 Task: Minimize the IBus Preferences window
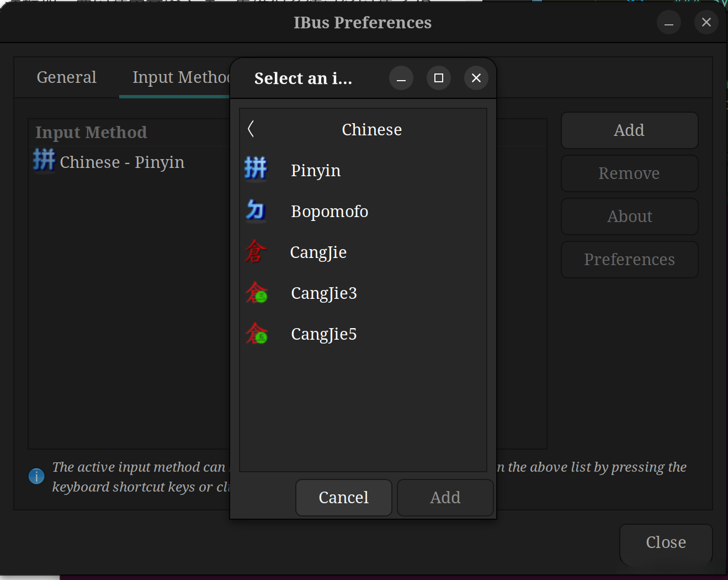pos(669,23)
